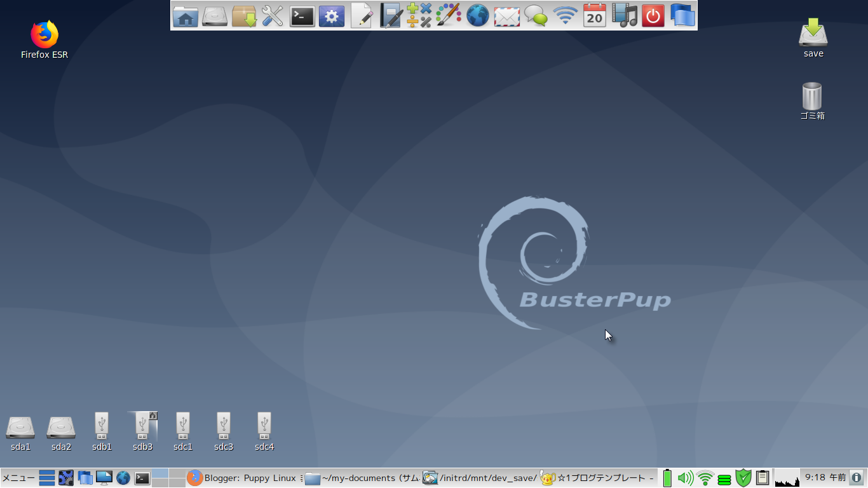This screenshot has height=488, width=868.
Task: Open the gears icon in the taskbar
Action: tap(66, 478)
